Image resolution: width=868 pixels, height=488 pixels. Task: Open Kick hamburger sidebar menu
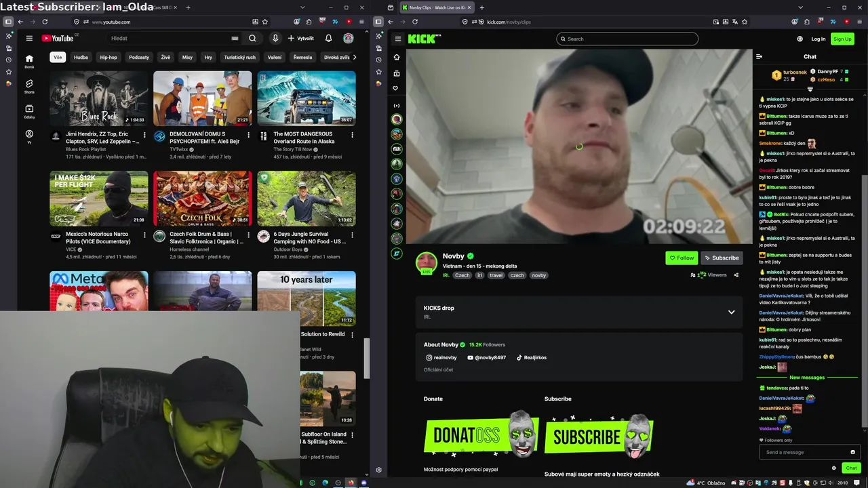[398, 39]
